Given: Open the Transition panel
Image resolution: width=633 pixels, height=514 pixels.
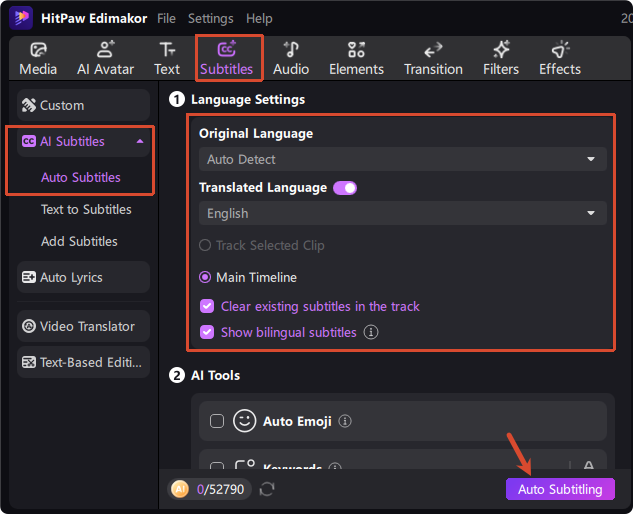Looking at the screenshot, I should 433,59.
